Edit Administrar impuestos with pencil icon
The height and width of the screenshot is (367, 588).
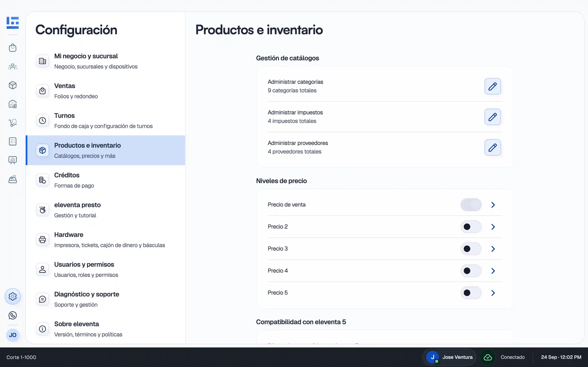coord(492,117)
